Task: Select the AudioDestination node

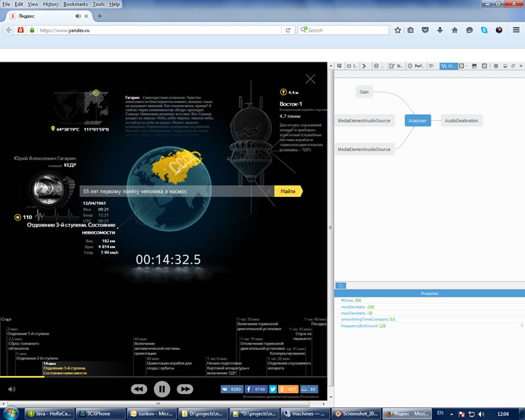Action: [461, 121]
